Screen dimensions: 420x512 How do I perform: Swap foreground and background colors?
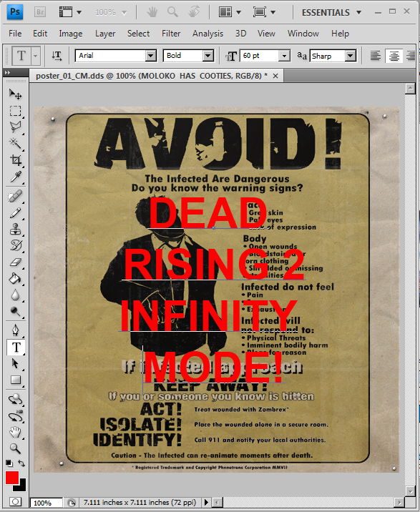tap(21, 463)
